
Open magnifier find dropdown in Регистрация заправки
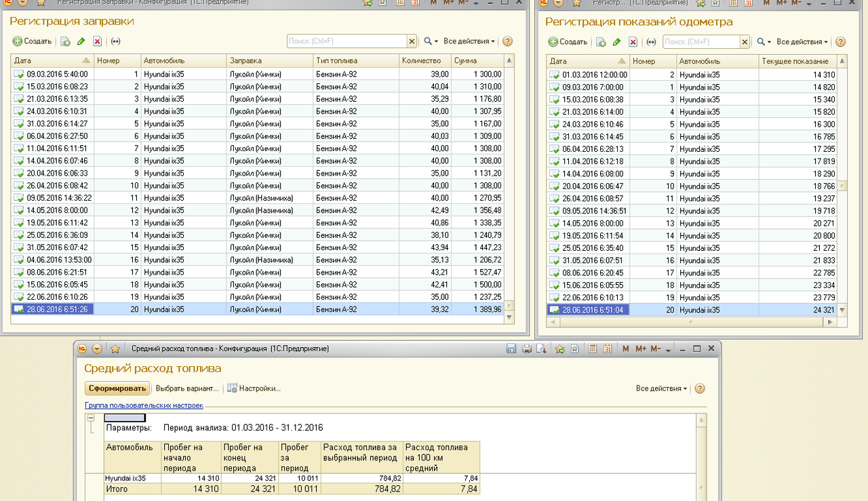tap(431, 41)
